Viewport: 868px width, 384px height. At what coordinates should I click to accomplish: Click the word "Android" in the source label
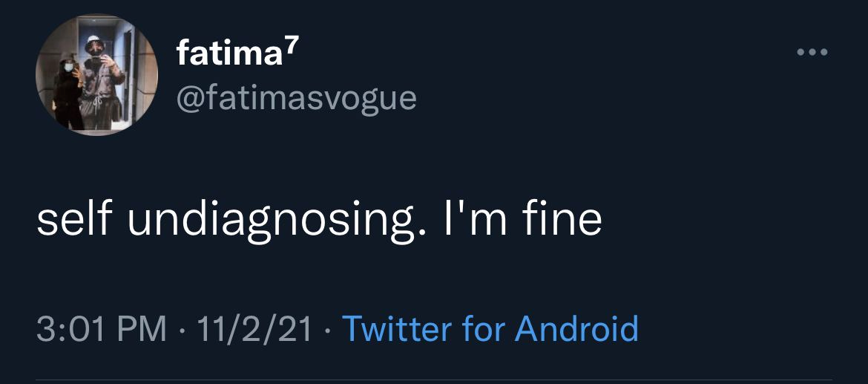point(576,328)
